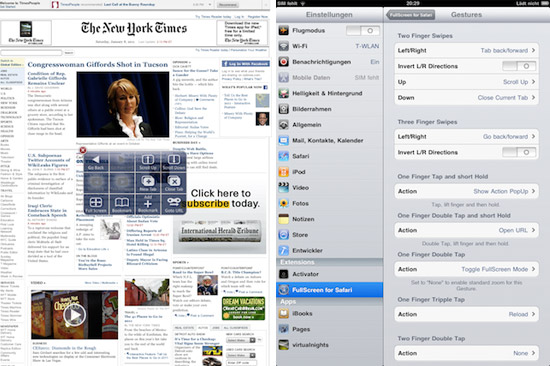Open Two Finger Left/Right Tab back/forward option
Screen dimensions: 550x366
tap(466, 51)
